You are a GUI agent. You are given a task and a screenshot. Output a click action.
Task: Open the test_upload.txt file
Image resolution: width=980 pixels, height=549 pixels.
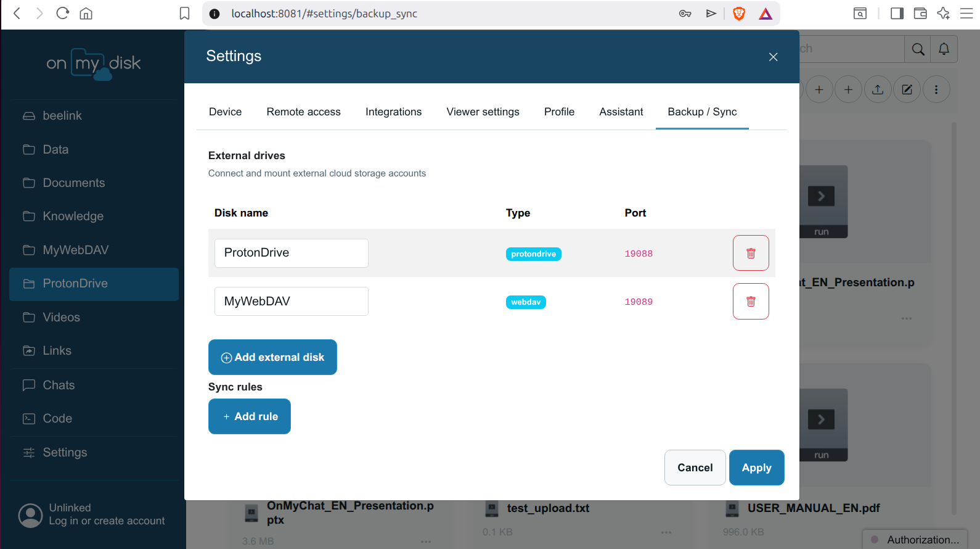point(548,508)
